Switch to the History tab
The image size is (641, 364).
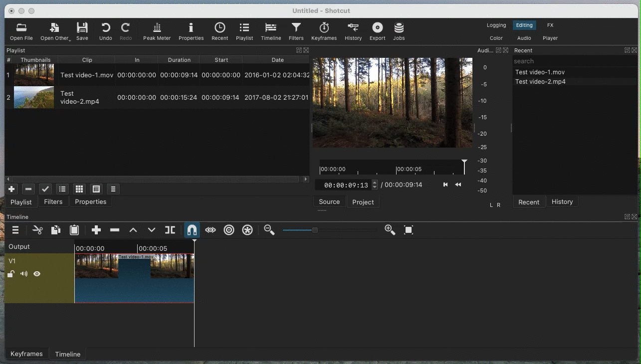(x=562, y=202)
